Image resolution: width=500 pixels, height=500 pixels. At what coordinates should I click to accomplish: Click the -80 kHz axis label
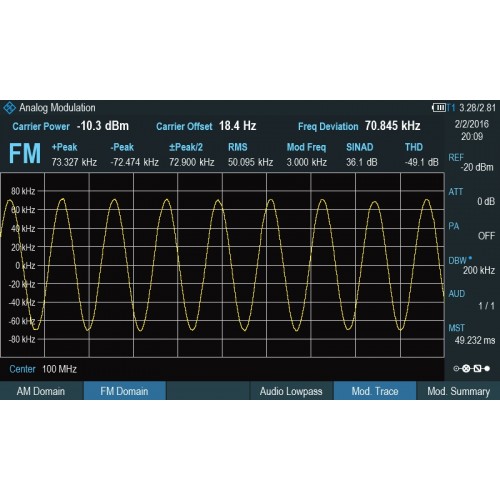pyautogui.click(x=22, y=339)
